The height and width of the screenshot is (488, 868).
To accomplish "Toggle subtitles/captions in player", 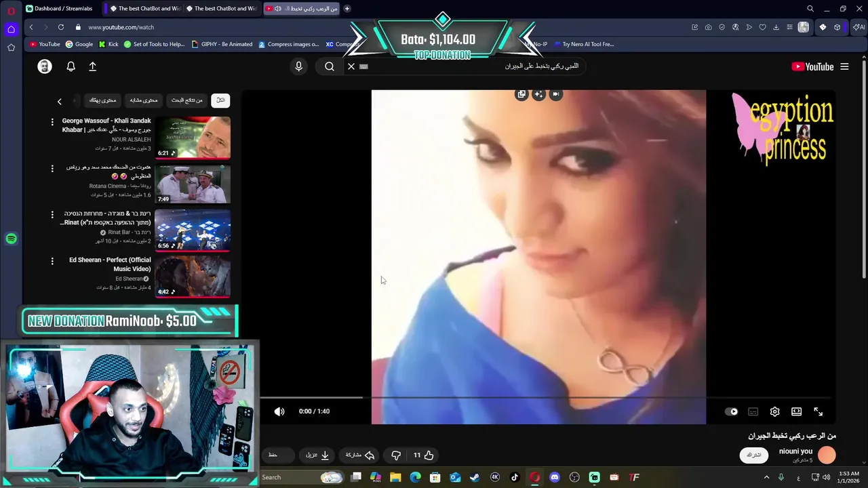I will click(753, 411).
